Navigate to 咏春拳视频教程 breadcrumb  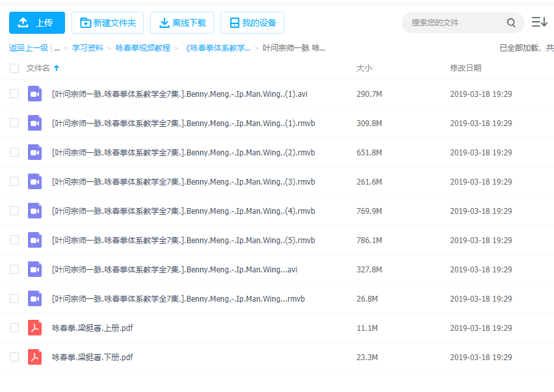(x=143, y=48)
